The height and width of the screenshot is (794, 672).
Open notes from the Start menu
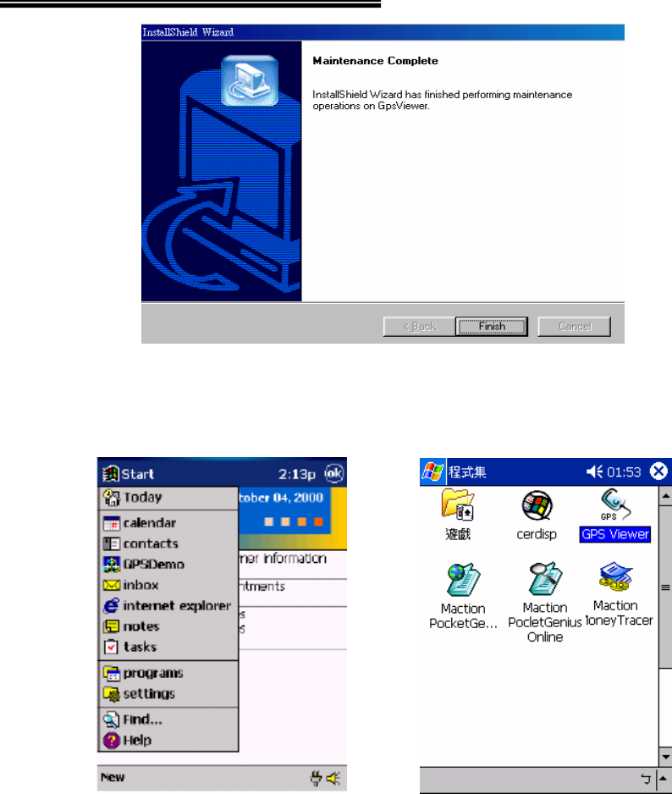point(168,626)
